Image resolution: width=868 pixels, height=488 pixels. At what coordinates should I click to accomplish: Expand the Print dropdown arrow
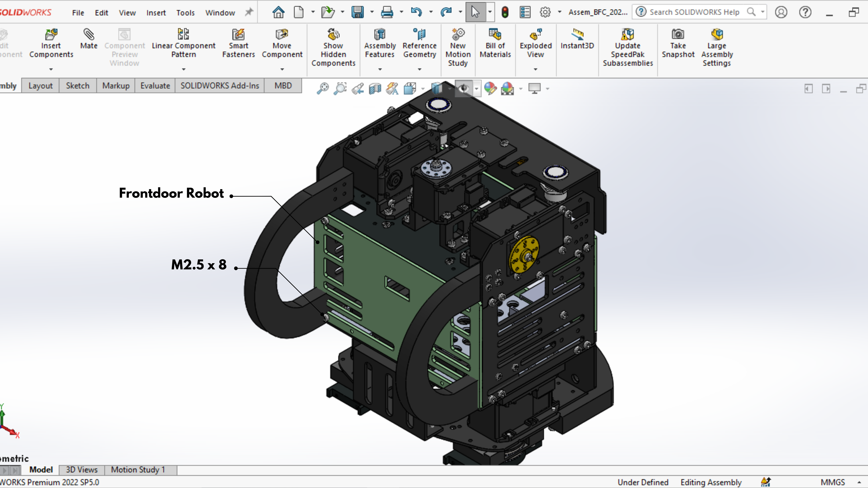(402, 12)
